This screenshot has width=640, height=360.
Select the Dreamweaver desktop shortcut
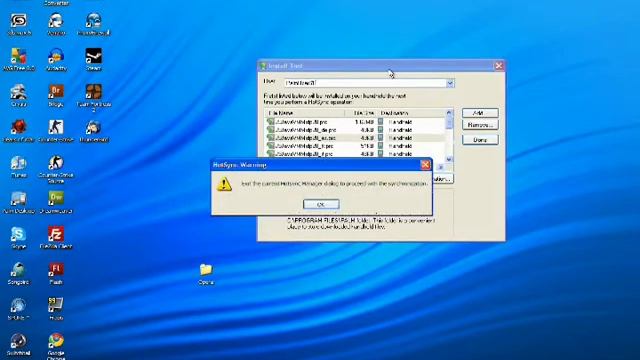coord(56,202)
